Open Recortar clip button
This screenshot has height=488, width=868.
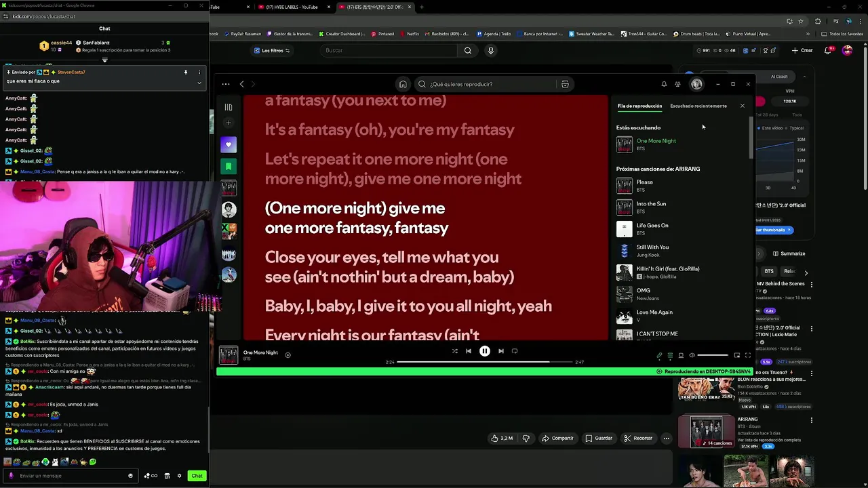[638, 438]
